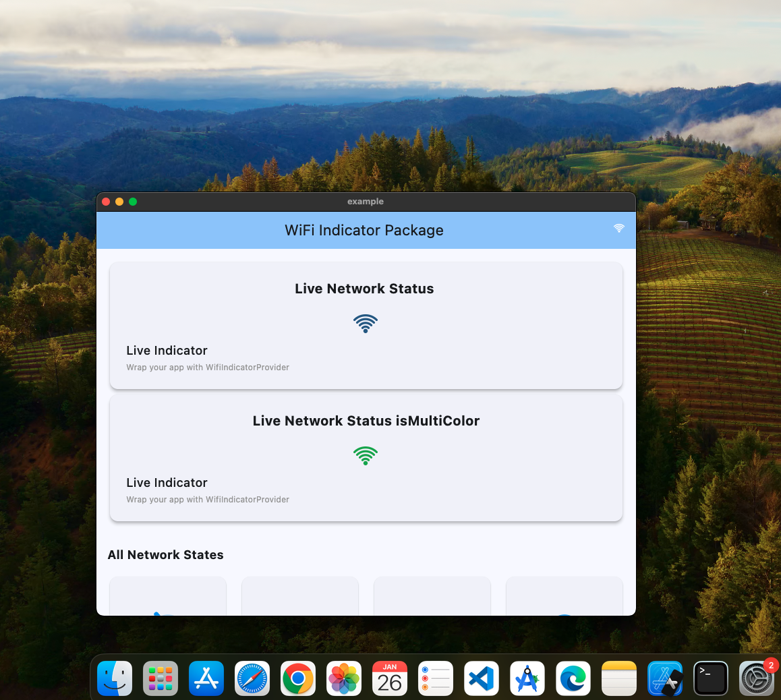Open Safari from the Dock
The image size is (781, 700).
(x=252, y=678)
